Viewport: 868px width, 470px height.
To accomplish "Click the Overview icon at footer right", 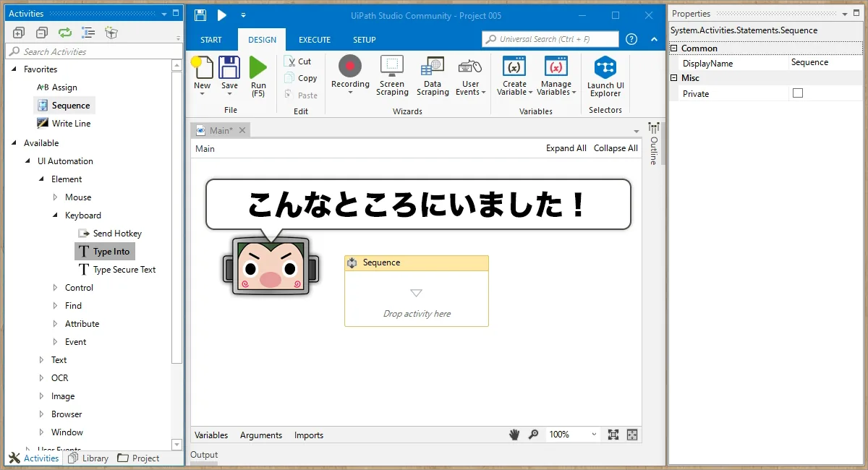I will (x=632, y=435).
